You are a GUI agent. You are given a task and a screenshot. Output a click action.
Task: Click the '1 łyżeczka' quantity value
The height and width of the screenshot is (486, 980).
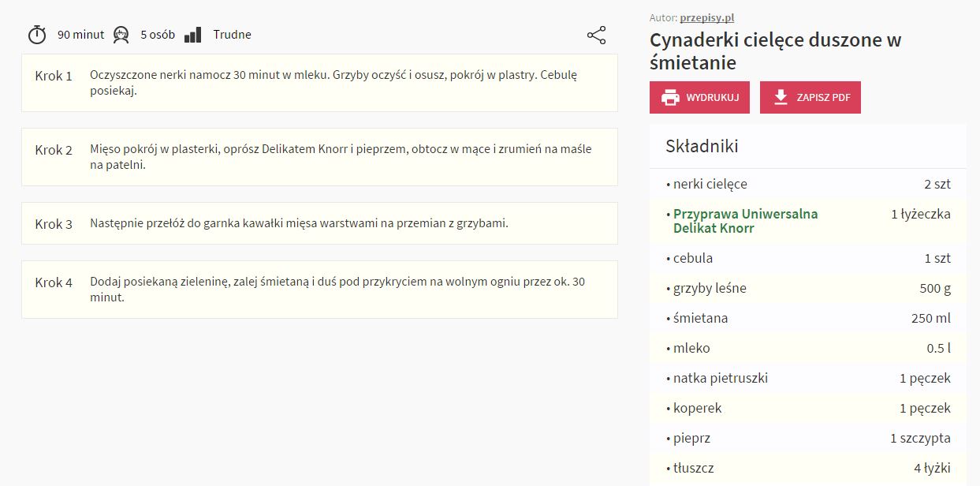coord(921,214)
